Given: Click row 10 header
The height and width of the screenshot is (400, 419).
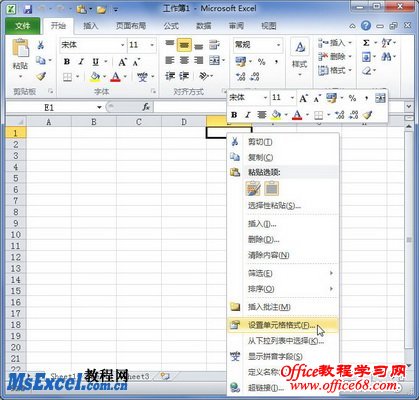Looking at the screenshot, I should (x=16, y=235).
